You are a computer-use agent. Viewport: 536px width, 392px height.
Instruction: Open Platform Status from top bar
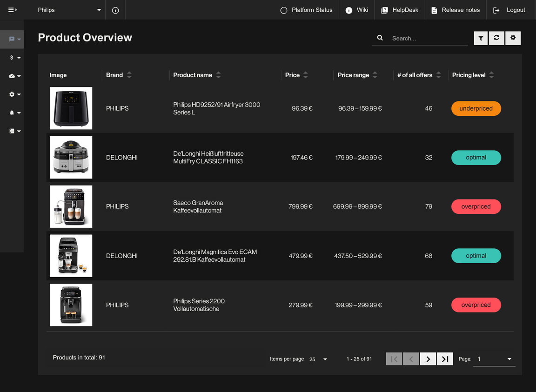[307, 10]
